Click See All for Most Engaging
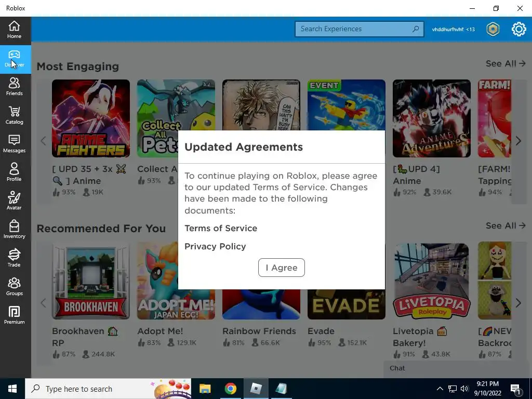532x399 pixels. tap(506, 63)
